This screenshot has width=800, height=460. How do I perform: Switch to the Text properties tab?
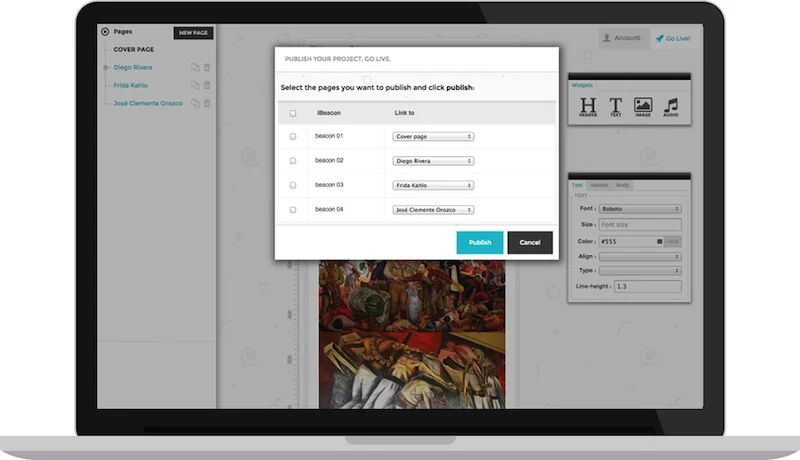point(577,185)
